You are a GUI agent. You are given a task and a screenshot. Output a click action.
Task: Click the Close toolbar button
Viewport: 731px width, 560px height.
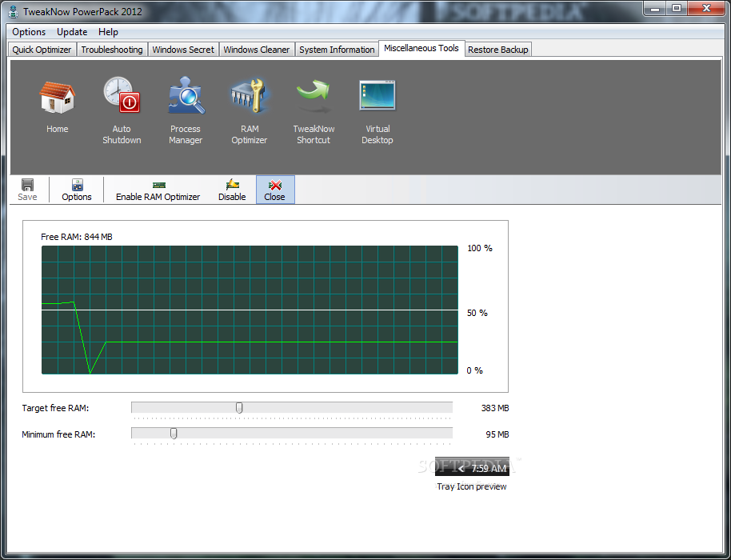[x=275, y=190]
